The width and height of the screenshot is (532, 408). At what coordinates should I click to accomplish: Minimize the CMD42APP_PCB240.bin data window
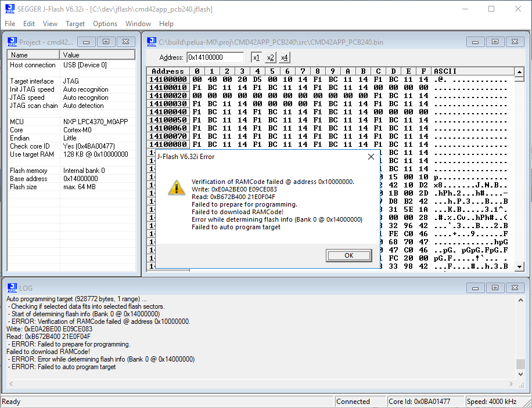[475, 42]
